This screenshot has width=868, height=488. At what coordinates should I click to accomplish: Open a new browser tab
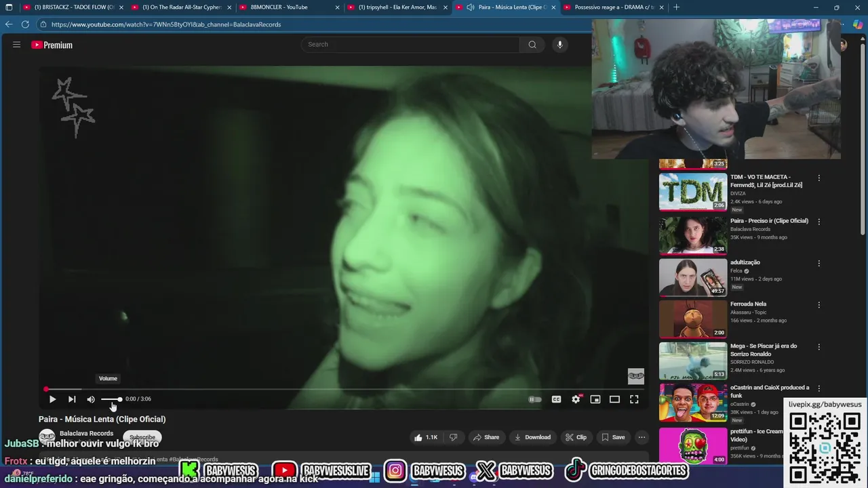(676, 7)
